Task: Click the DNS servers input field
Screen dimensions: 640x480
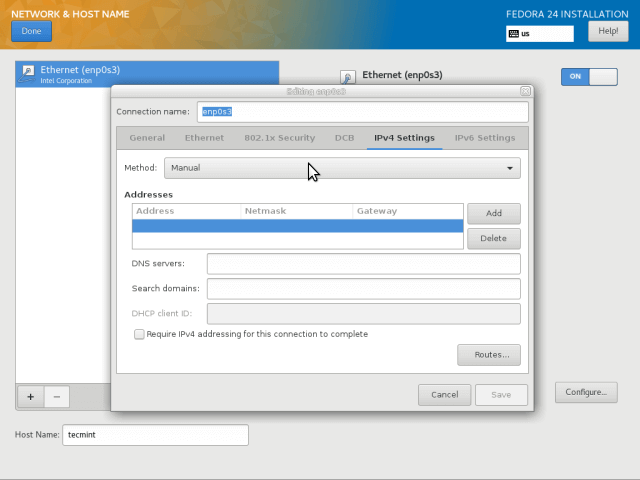Action: point(364,264)
